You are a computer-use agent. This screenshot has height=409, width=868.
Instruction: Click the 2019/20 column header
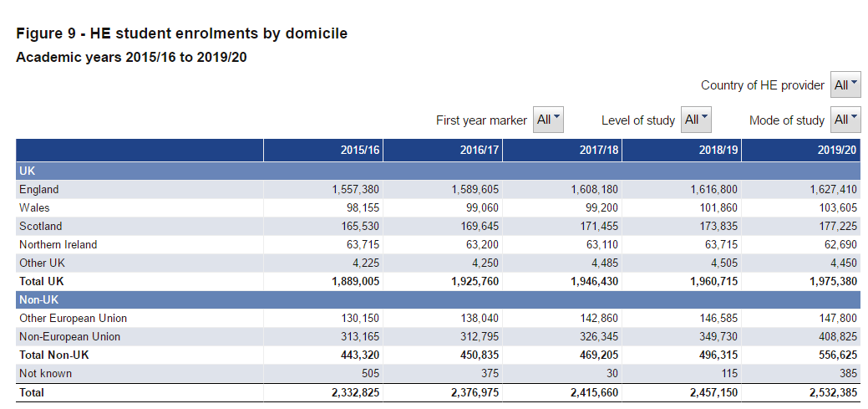pos(837,151)
